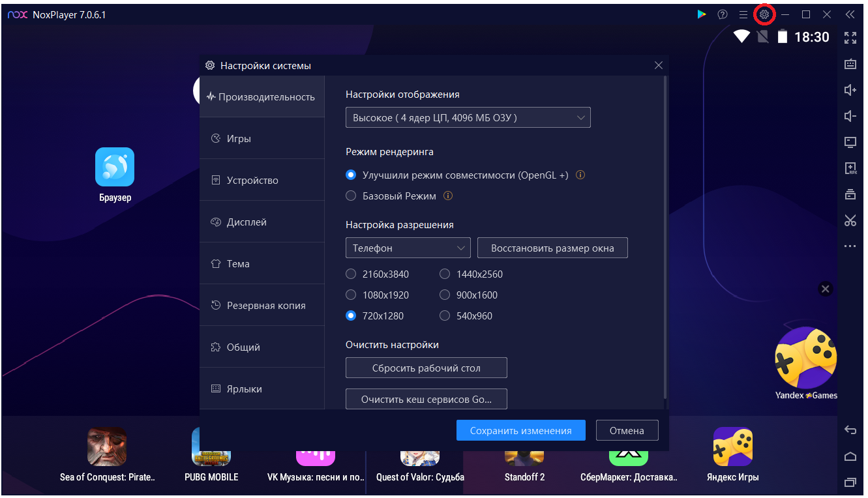This screenshot has height=498, width=868.
Task: Toggle fullscreen mode in right sidebar
Action: pyautogui.click(x=850, y=38)
